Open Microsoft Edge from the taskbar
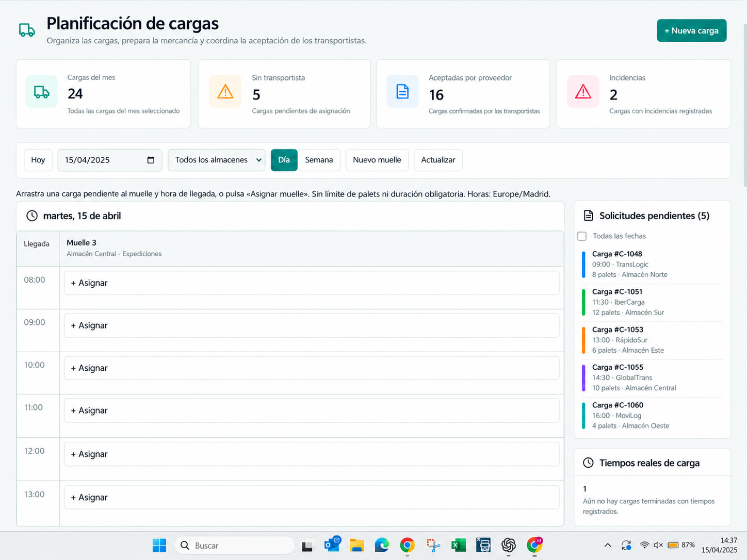747x560 pixels. (382, 545)
